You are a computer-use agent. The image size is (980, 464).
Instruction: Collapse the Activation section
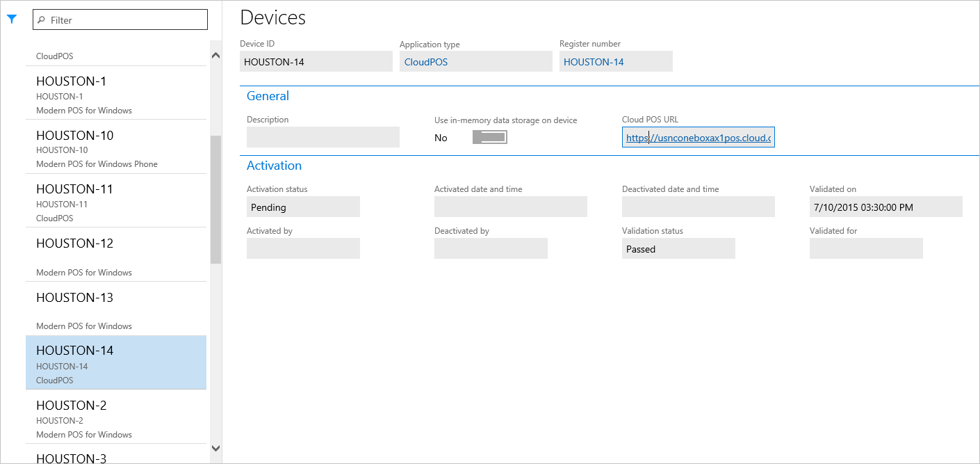274,165
